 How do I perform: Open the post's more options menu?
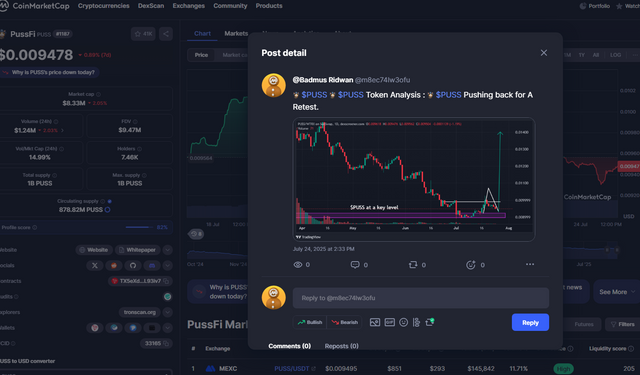point(530,264)
